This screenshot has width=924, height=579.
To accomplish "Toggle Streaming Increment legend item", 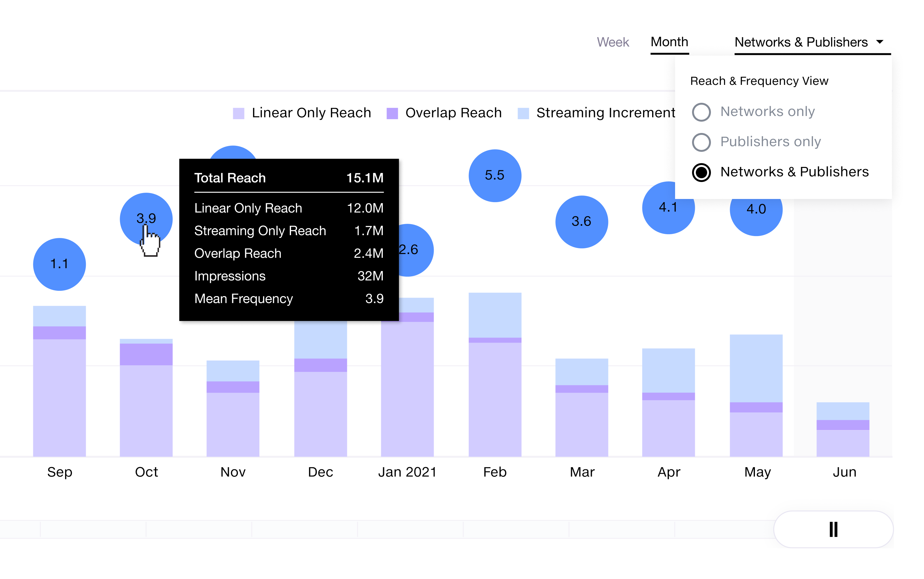I will pyautogui.click(x=605, y=113).
